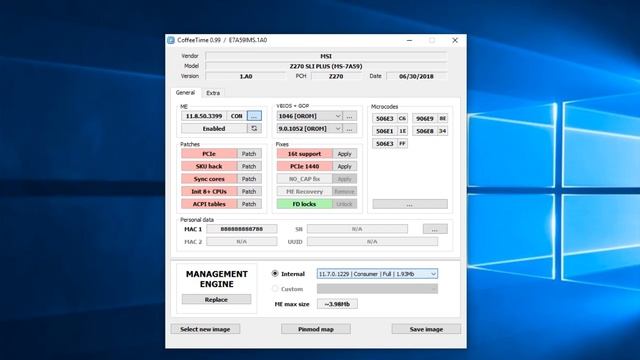The width and height of the screenshot is (640, 360).
Task: Click Select new image button
Action: 205,329
